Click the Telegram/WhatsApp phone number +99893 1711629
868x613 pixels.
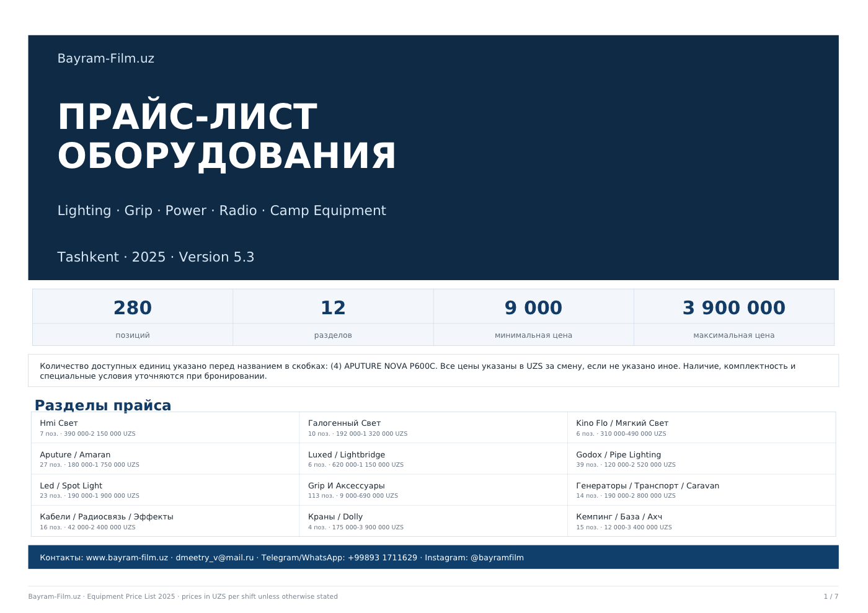383,558
